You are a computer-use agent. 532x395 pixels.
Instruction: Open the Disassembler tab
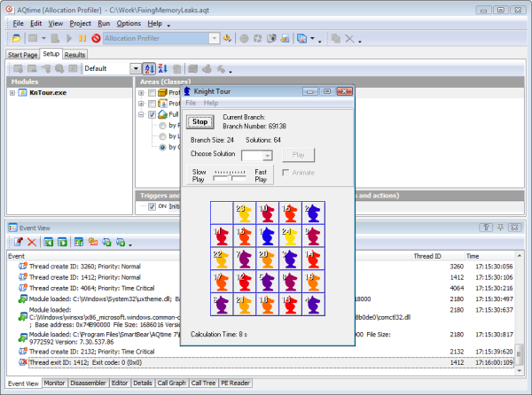pyautogui.click(x=88, y=383)
